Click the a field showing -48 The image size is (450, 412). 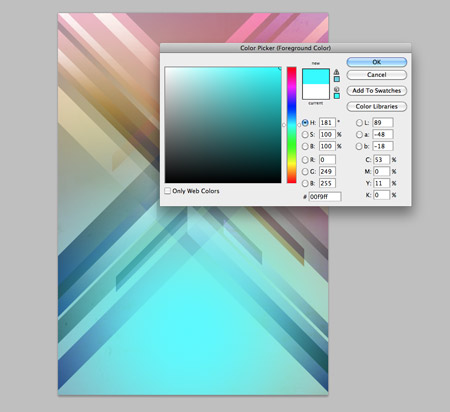(383, 134)
